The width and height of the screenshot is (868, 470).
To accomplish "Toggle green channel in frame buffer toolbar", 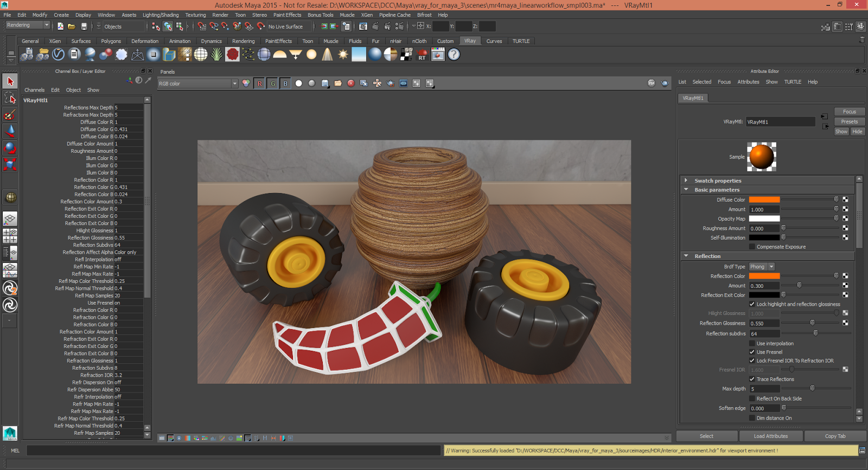I will pyautogui.click(x=272, y=83).
